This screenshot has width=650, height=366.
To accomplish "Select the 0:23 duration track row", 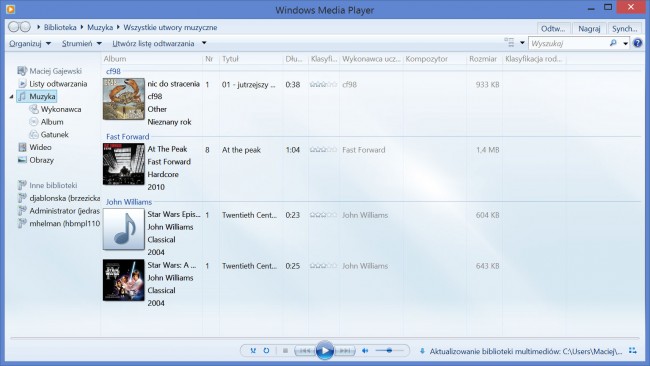I will point(293,215).
